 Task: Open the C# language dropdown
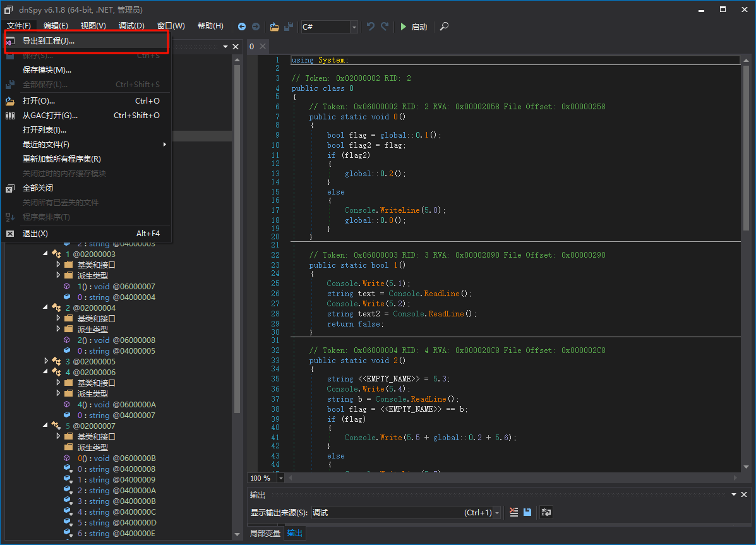click(x=354, y=27)
